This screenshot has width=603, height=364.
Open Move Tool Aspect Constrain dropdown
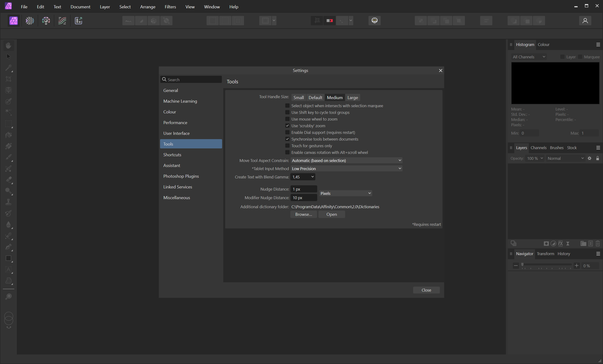tap(346, 160)
